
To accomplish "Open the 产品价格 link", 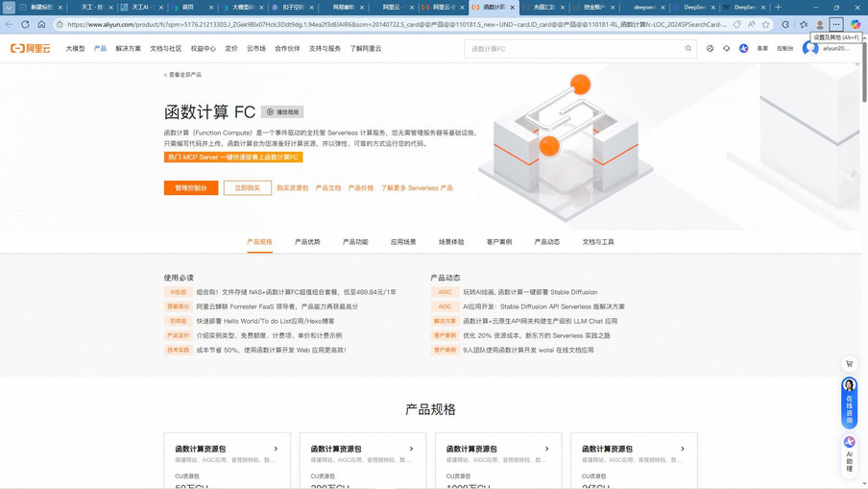I will (361, 188).
